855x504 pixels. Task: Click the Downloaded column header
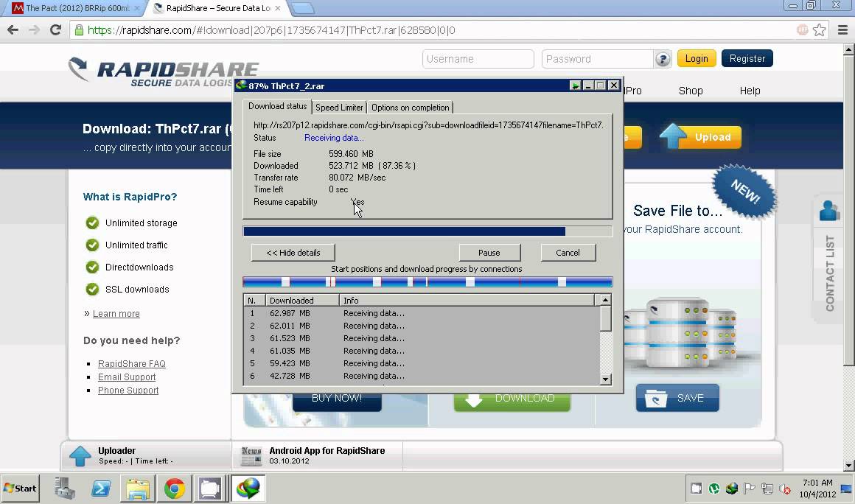point(302,300)
